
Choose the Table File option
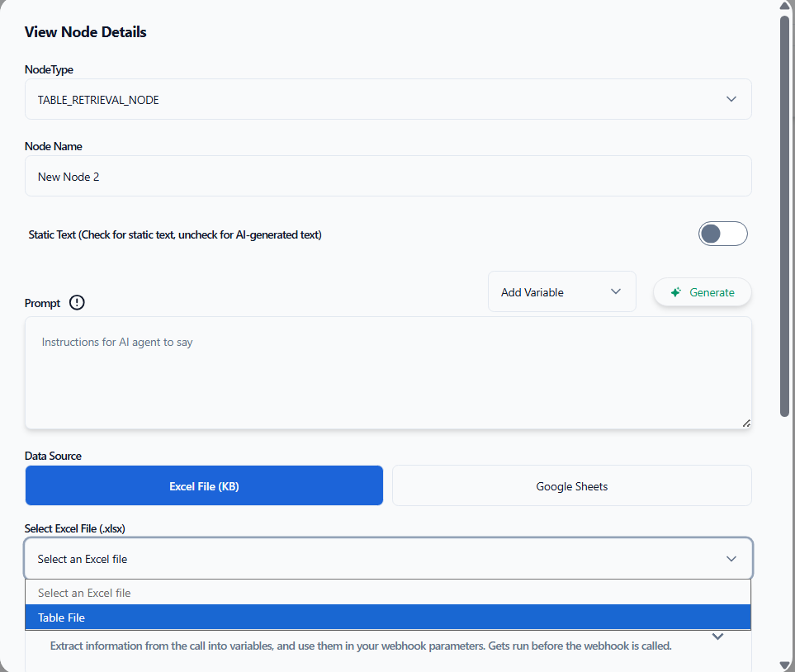click(388, 618)
